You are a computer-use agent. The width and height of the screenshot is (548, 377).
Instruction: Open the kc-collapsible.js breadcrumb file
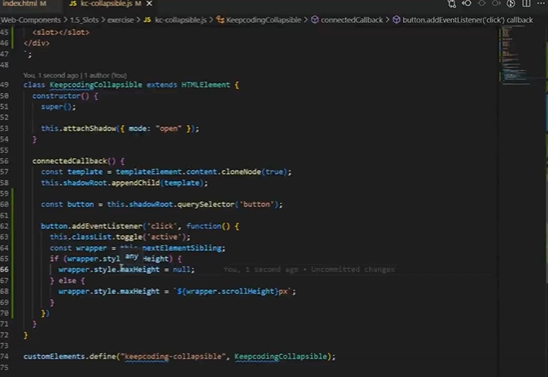(175, 20)
